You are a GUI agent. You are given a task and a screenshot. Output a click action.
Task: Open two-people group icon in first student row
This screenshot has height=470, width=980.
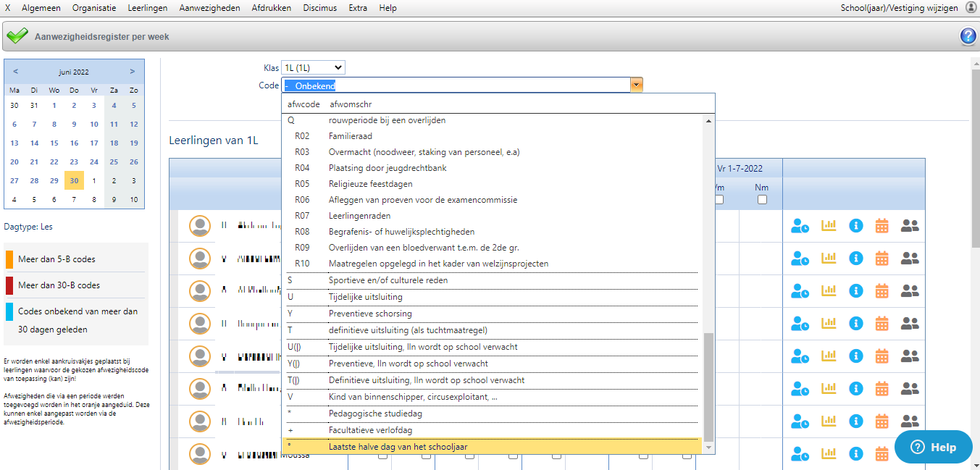[x=910, y=226]
